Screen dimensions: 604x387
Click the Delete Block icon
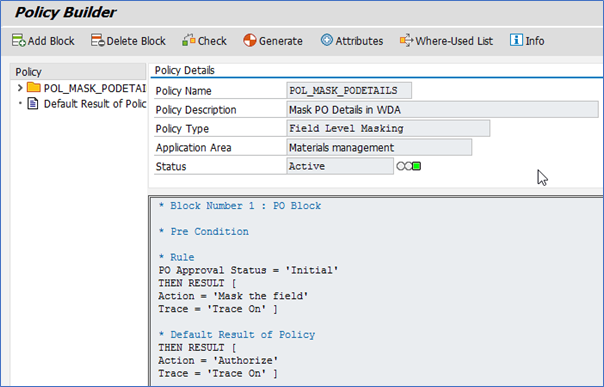[x=97, y=40]
